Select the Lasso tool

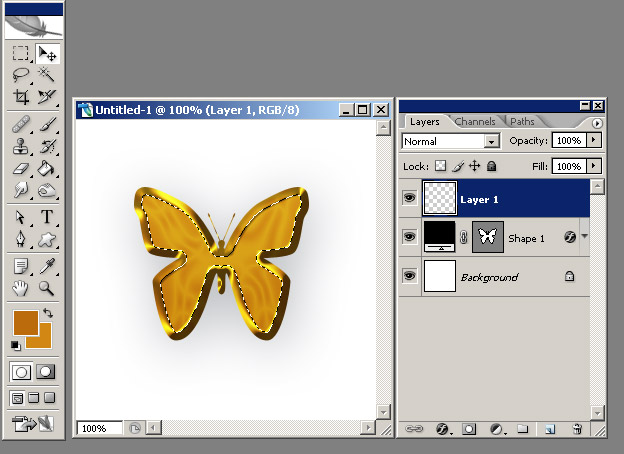(20, 74)
